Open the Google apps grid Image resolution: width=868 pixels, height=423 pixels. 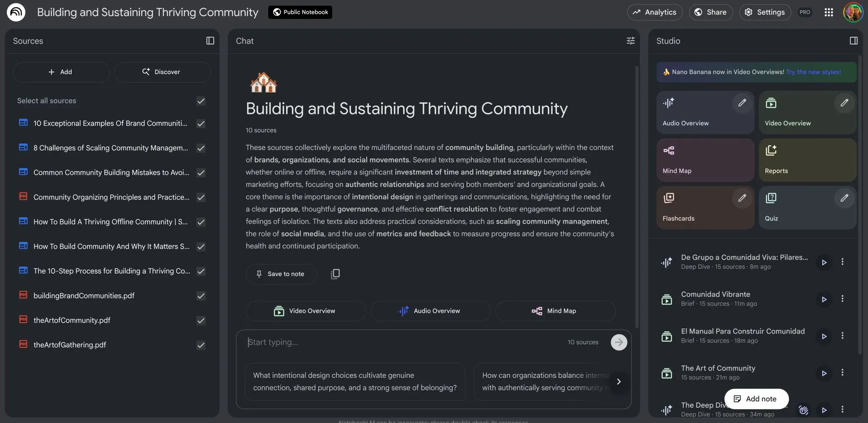829,12
